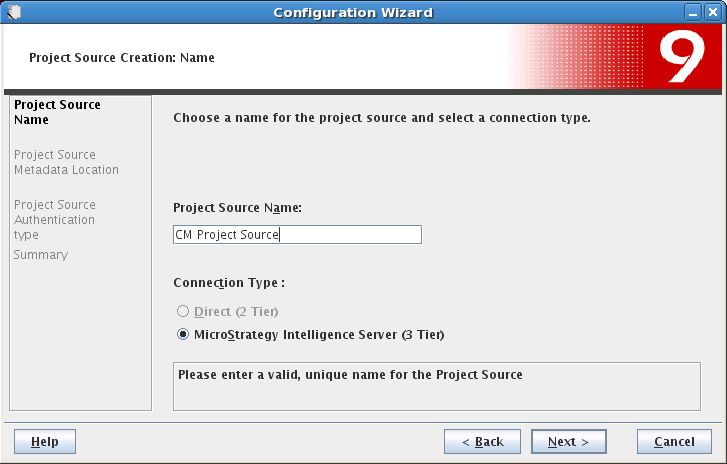Click the Direct (2 Tier) label text
The height and width of the screenshot is (464, 727).
coord(236,311)
